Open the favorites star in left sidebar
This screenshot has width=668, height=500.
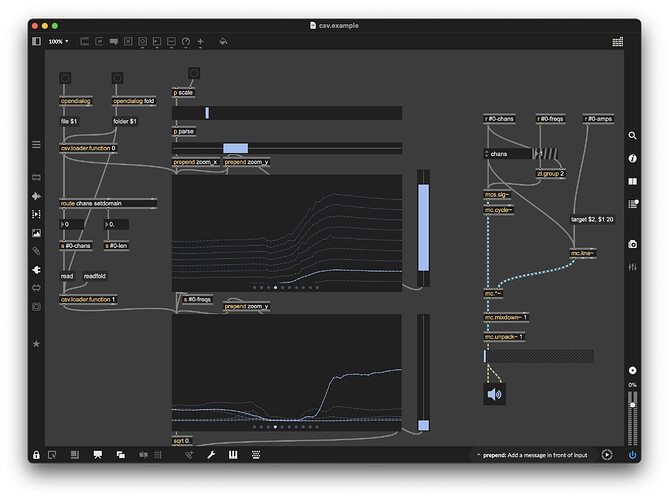[37, 343]
